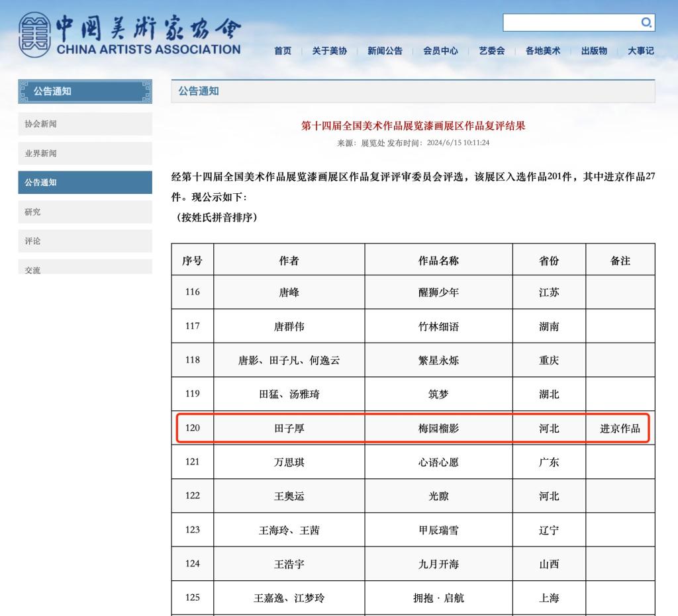The image size is (678, 616).
Task: Go to the 新闻公告 menu
Action: (385, 51)
